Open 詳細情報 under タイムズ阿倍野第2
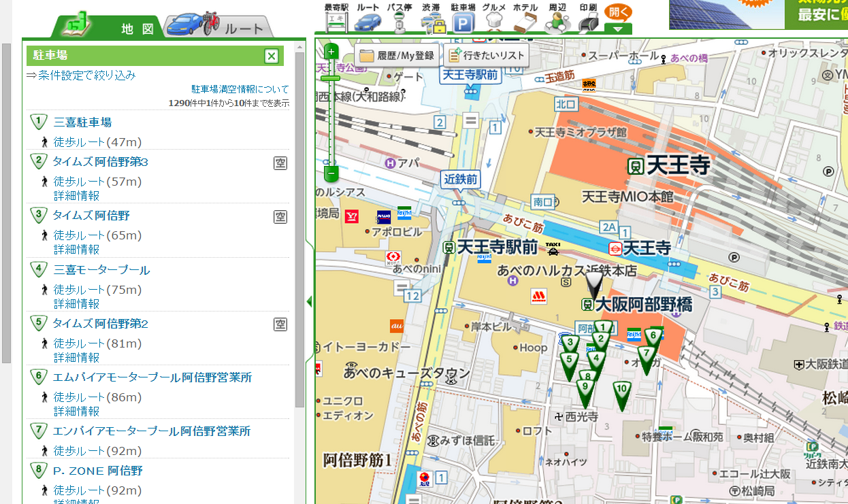 [x=76, y=358]
